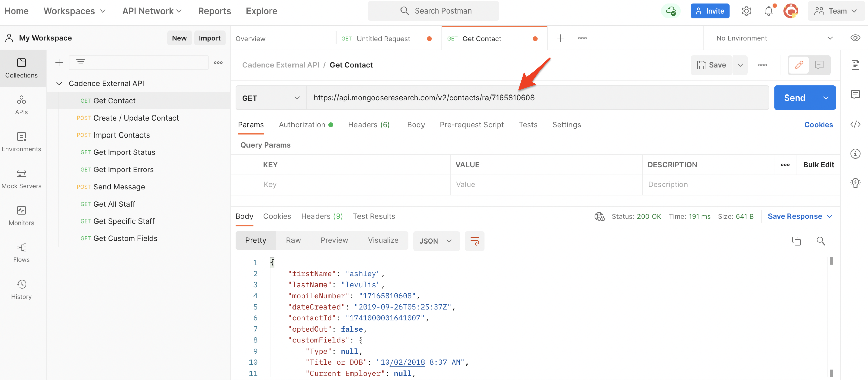Viewport: 868px width, 380px height.
Task: Click the History sidebar icon
Action: click(21, 289)
